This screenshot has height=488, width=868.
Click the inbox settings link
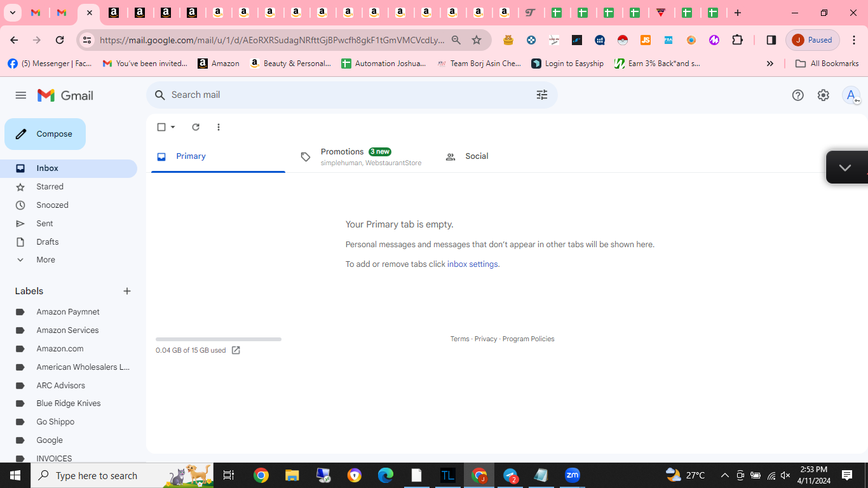point(473,264)
